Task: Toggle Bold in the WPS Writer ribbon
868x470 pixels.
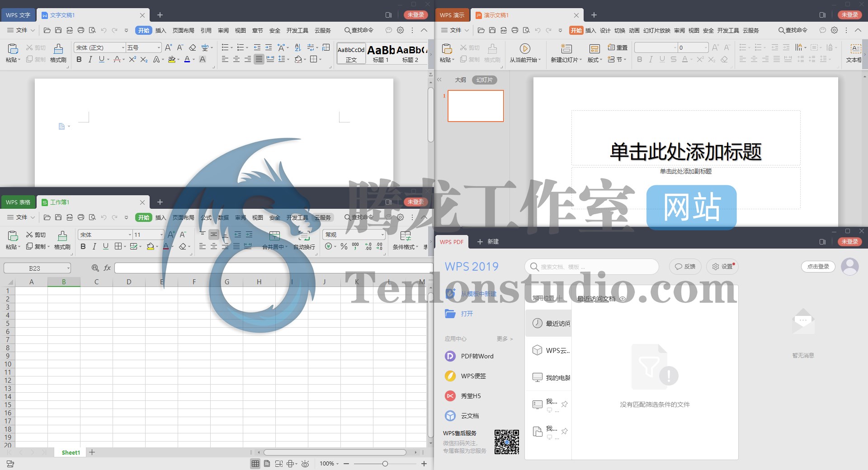Action: click(79, 59)
